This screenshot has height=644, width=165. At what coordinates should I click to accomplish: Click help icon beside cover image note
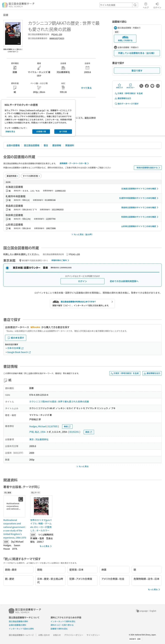coord(17,51)
